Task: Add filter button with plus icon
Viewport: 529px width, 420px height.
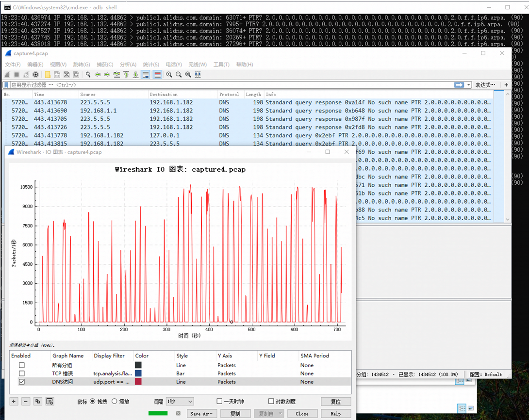Action: click(506, 85)
